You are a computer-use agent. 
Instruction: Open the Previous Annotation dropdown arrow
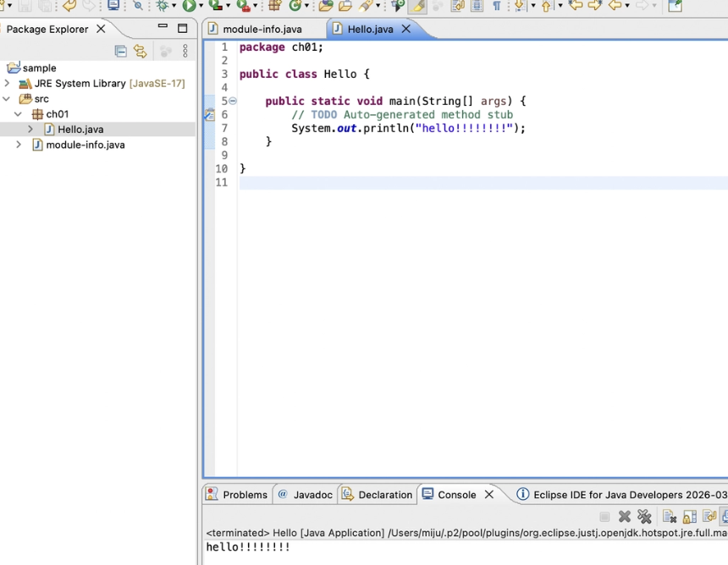pyautogui.click(x=560, y=6)
